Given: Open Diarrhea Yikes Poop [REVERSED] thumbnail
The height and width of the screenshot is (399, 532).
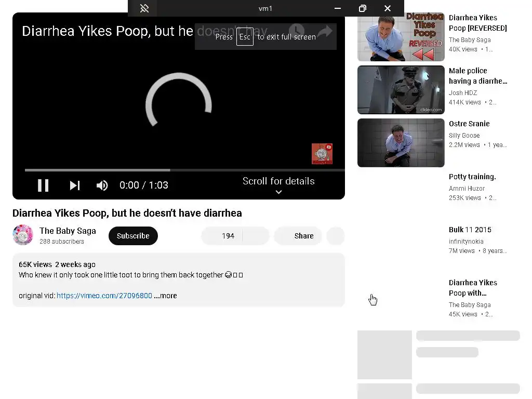Looking at the screenshot, I should pos(401,37).
